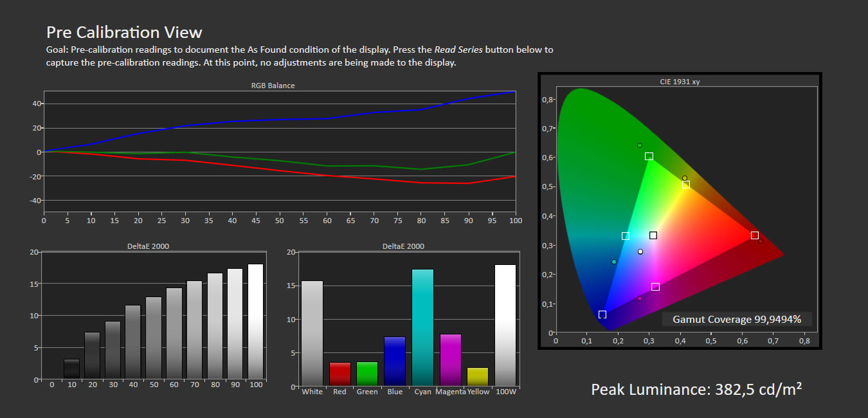Select the 50 percent grayscale DeltaE bar
Viewport: 868px width, 418px height.
153,338
